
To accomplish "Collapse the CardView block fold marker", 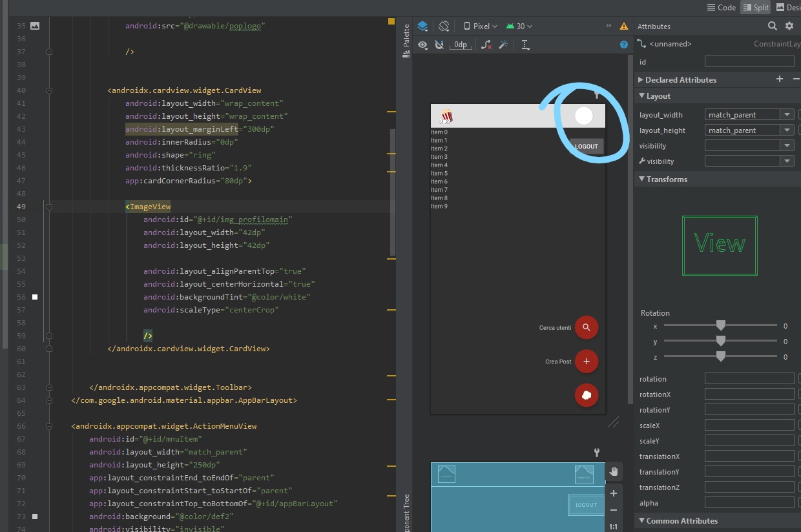I will click(x=49, y=348).
